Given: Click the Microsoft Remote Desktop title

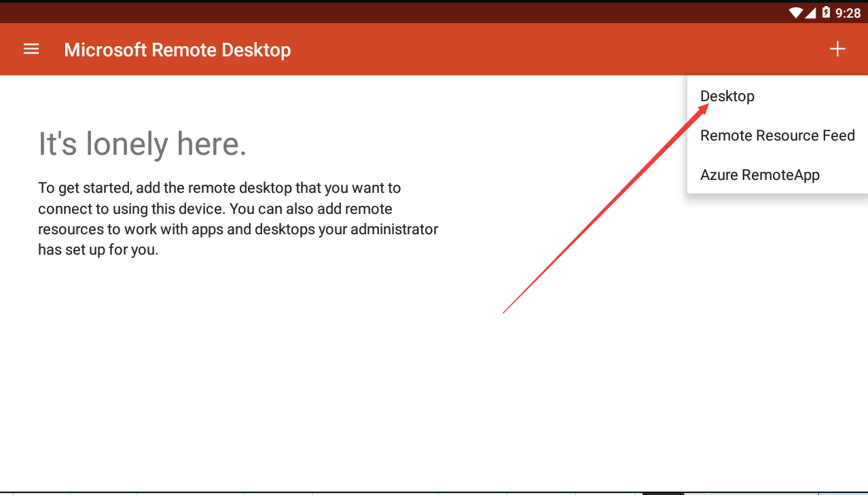Looking at the screenshot, I should pos(177,50).
